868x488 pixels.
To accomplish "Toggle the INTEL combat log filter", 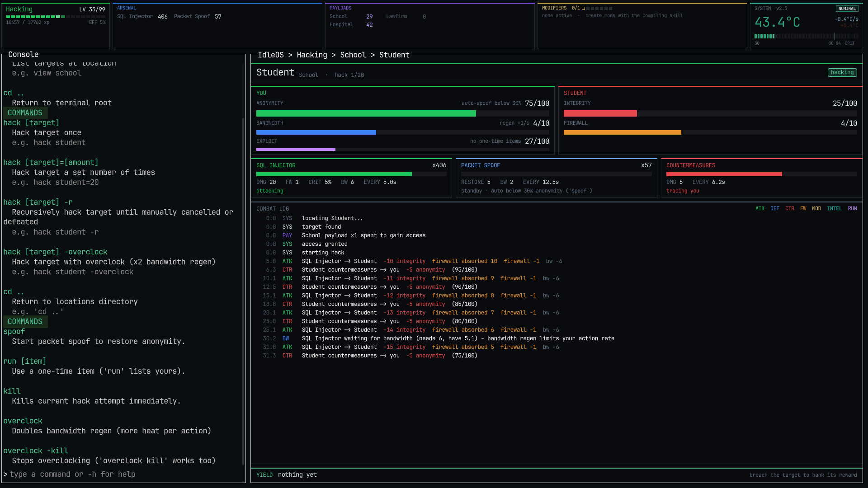I will (835, 208).
